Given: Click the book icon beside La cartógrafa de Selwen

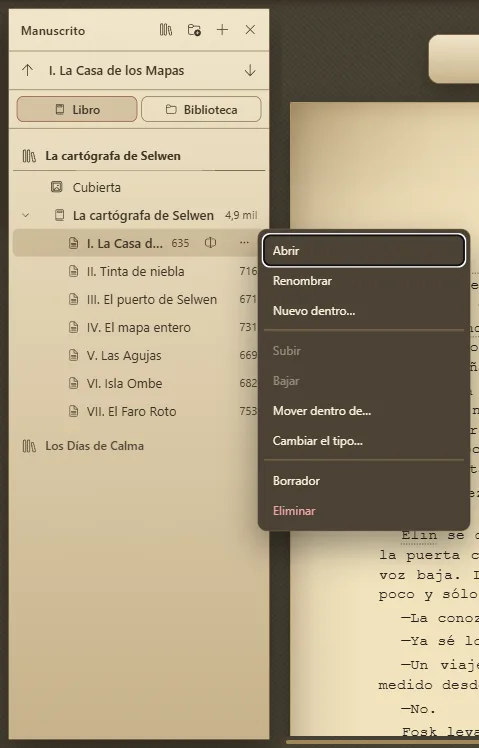Looking at the screenshot, I should click(x=59, y=215).
